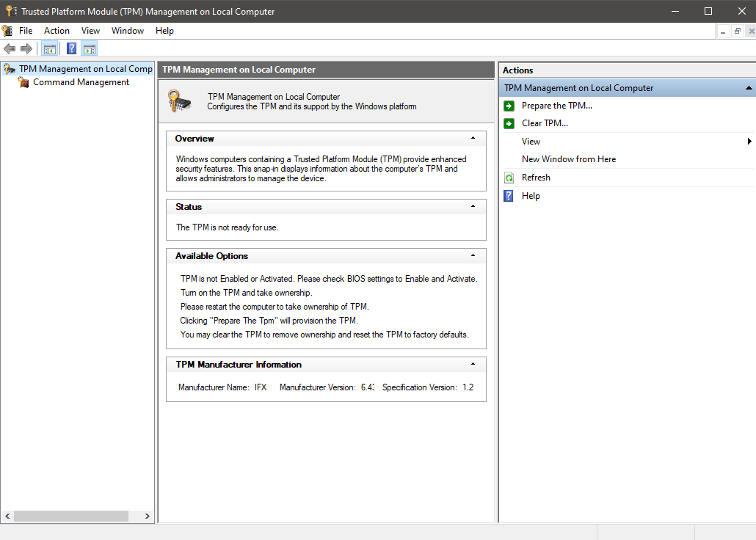The height and width of the screenshot is (540, 756).
Task: Click the Help question mark icon in Actions
Action: tap(509, 196)
